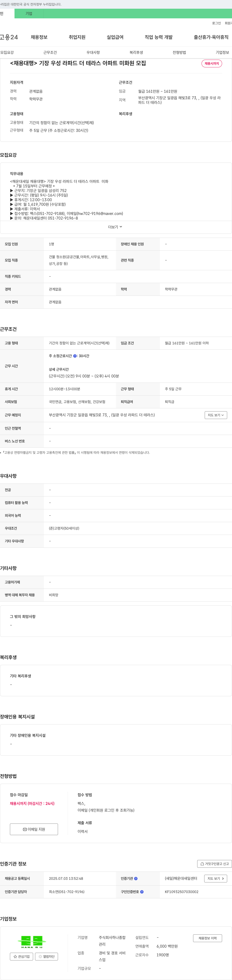The width and height of the screenshot is (232, 980).
Task: Jump to the 근무조건 section tab
Action: [50, 52]
